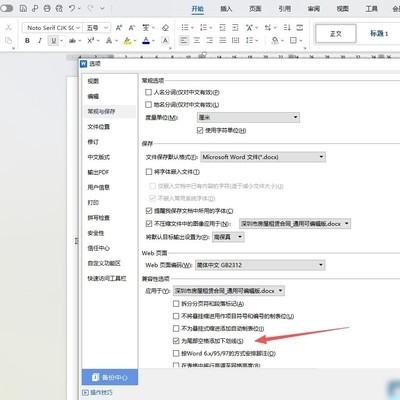Switch to the 引用 ribbon tab

284,9
